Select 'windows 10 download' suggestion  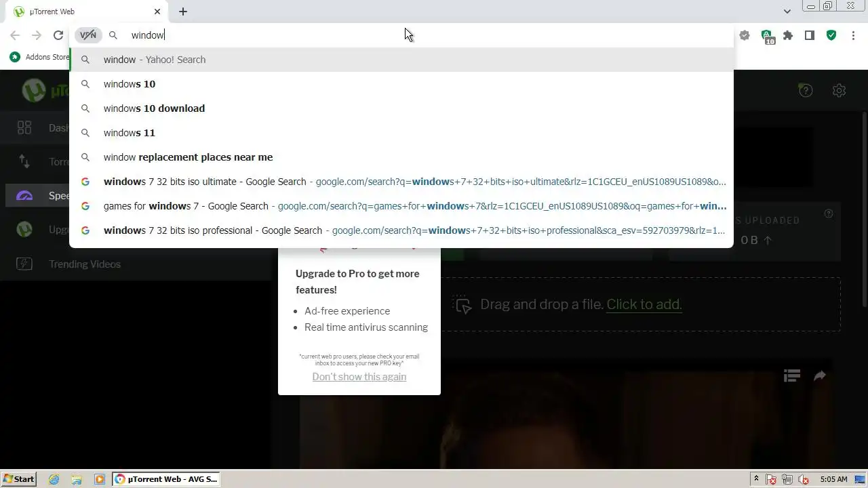point(401,108)
